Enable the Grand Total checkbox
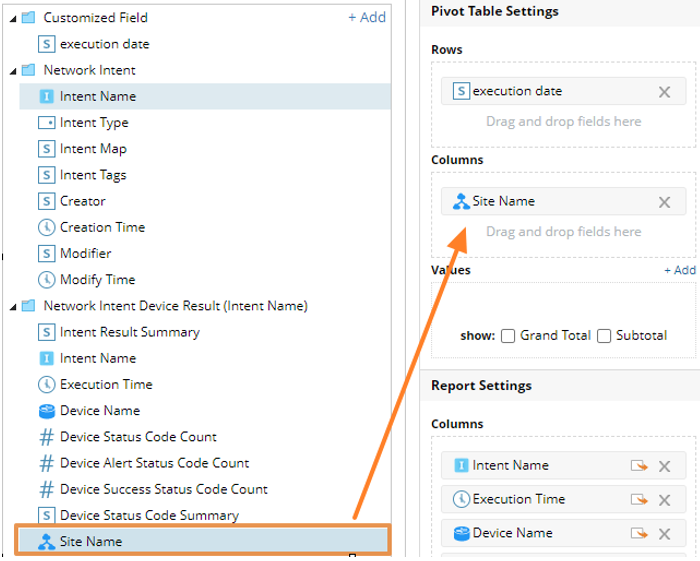This screenshot has height=561, width=700. click(x=508, y=336)
